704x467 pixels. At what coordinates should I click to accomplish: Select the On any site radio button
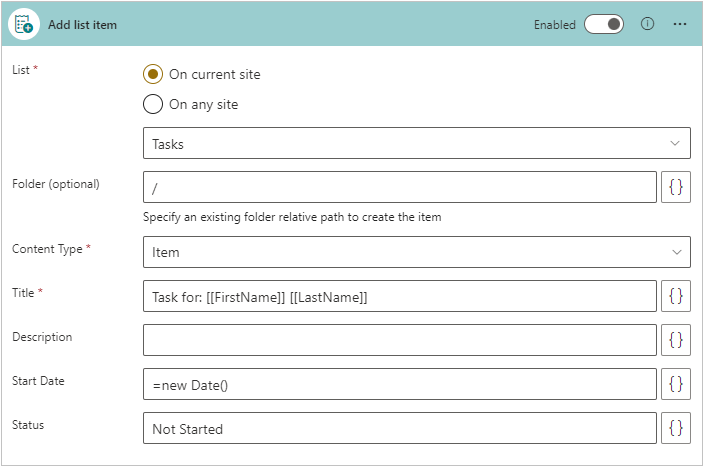(153, 104)
